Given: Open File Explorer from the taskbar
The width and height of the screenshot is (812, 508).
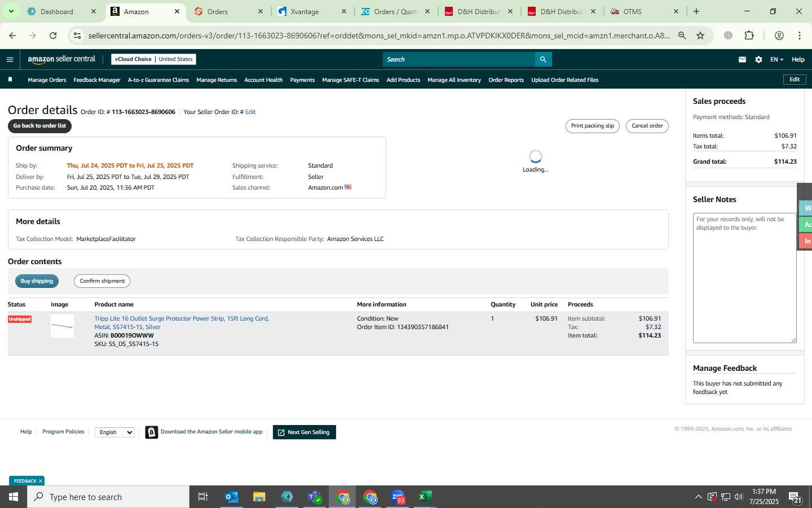Looking at the screenshot, I should [x=259, y=497].
